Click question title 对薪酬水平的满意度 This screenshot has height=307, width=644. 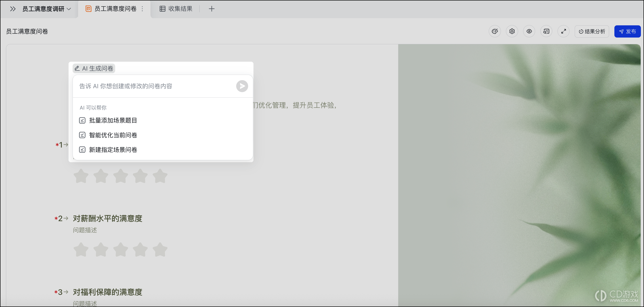tap(107, 219)
